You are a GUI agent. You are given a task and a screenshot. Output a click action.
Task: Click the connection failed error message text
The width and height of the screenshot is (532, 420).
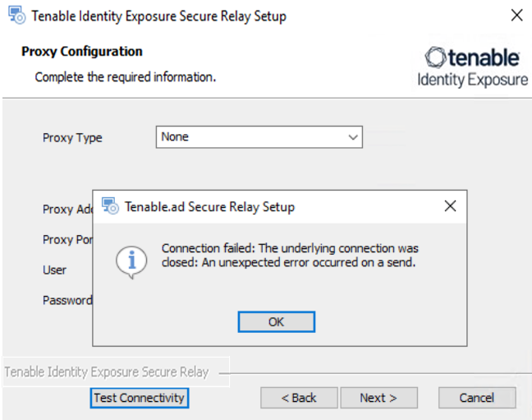pyautogui.click(x=290, y=255)
